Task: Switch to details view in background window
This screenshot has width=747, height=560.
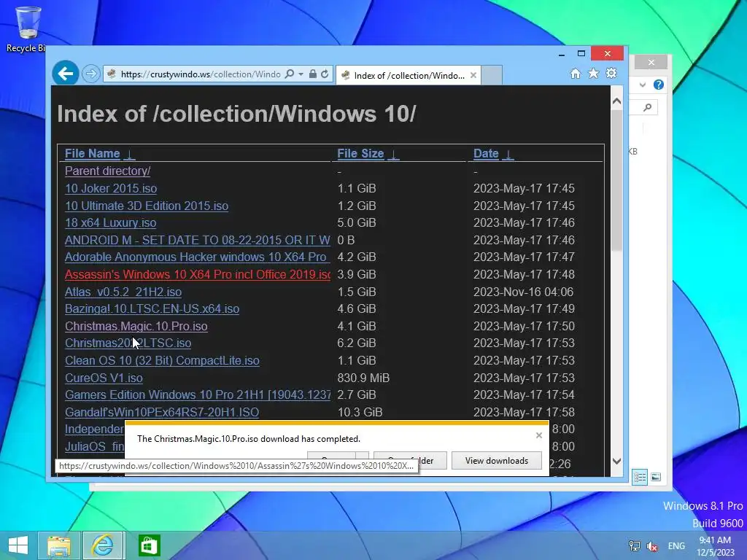Action: coord(640,477)
